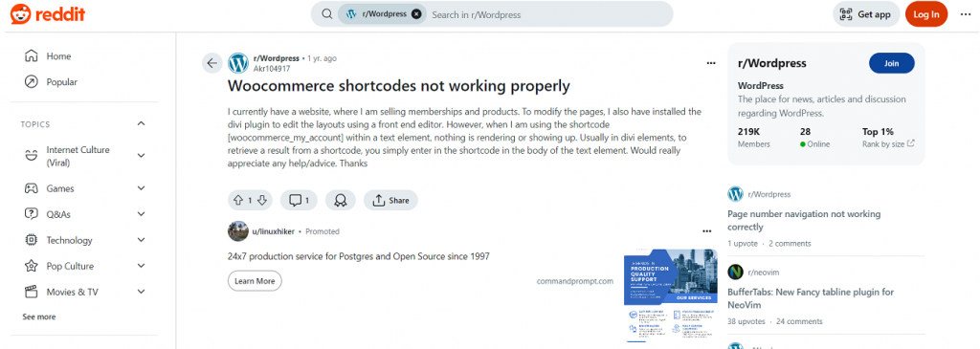Expand the Games topic
The height and width of the screenshot is (349, 980).
pyautogui.click(x=142, y=188)
